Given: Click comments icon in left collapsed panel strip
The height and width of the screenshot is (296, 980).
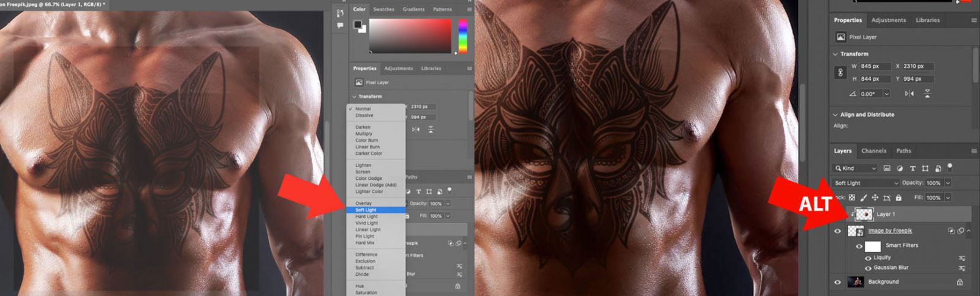Looking at the screenshot, I should pos(340,26).
